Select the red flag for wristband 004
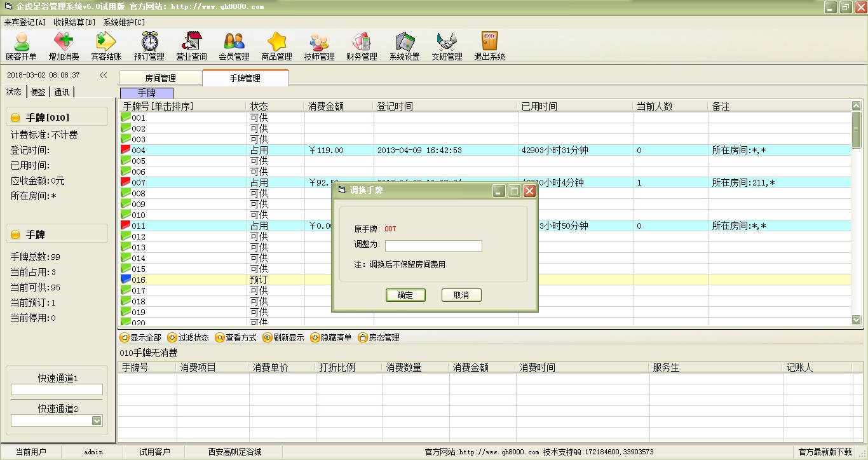The image size is (868, 460). click(126, 150)
